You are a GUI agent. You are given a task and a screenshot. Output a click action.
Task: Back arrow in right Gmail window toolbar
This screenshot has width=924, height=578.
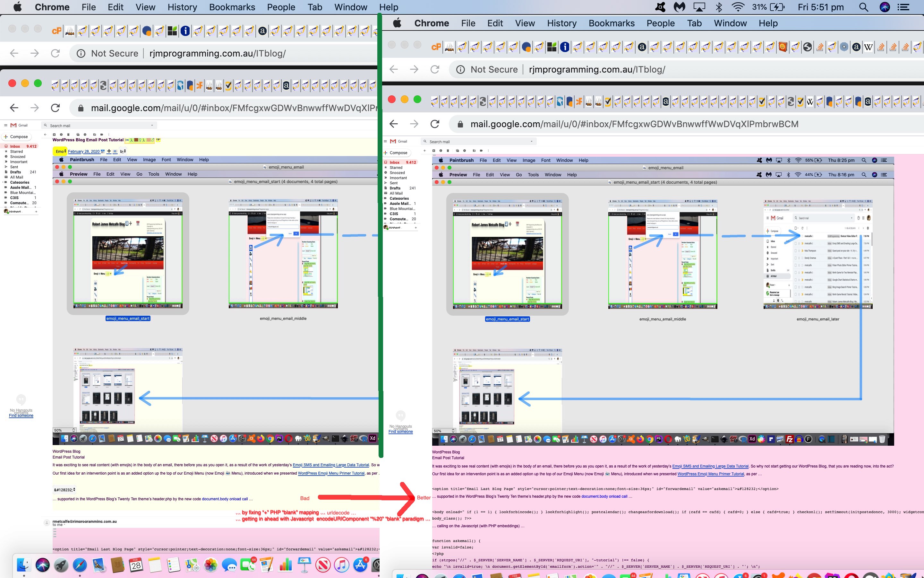coord(424,151)
